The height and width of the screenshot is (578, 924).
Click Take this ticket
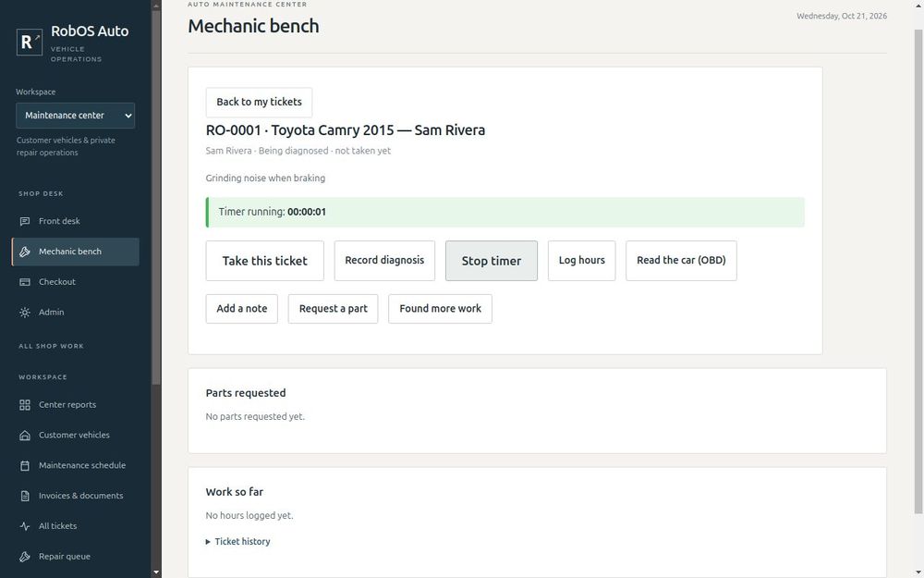coord(264,261)
